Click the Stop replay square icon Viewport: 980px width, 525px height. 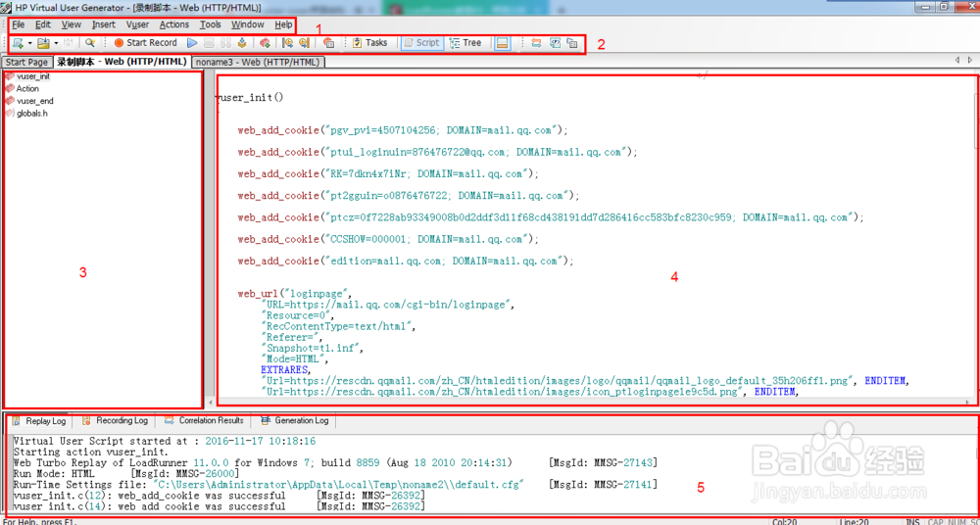210,43
